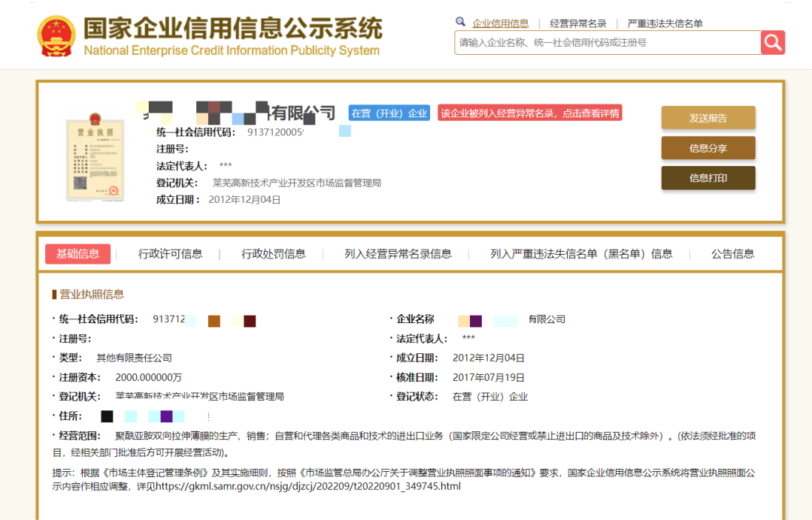Click the 信息分享 button
The image size is (812, 520).
[x=707, y=148]
